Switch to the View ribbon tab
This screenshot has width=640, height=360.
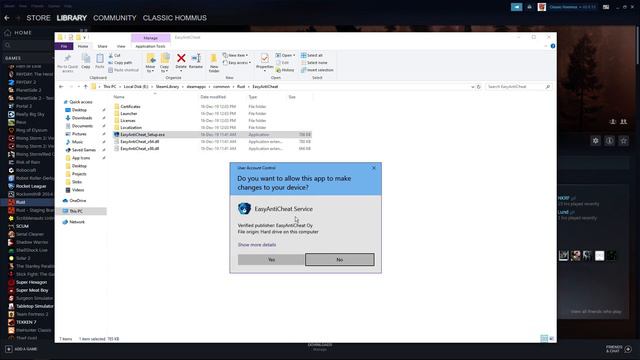click(x=121, y=47)
